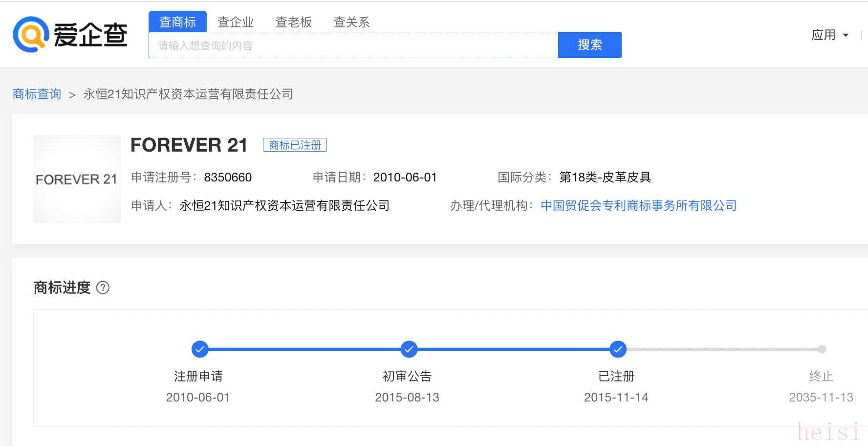Click the 初审公告 stage label
The image size is (868, 446).
point(407,376)
